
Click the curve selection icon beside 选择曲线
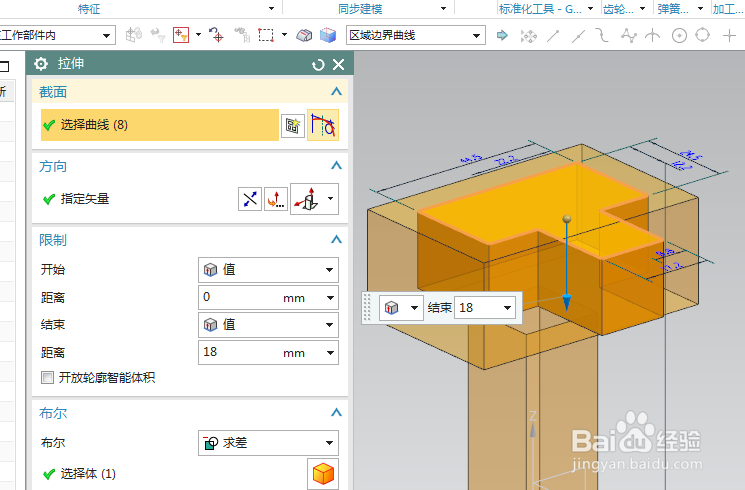click(323, 125)
